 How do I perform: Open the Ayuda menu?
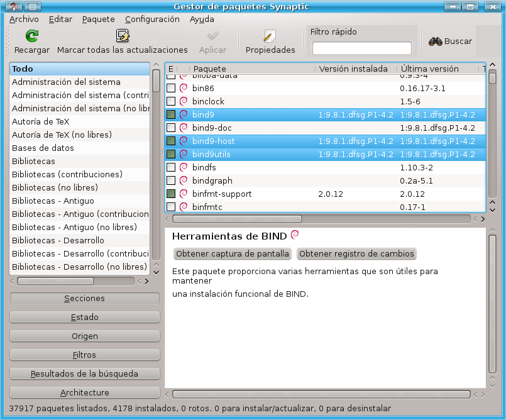[202, 19]
